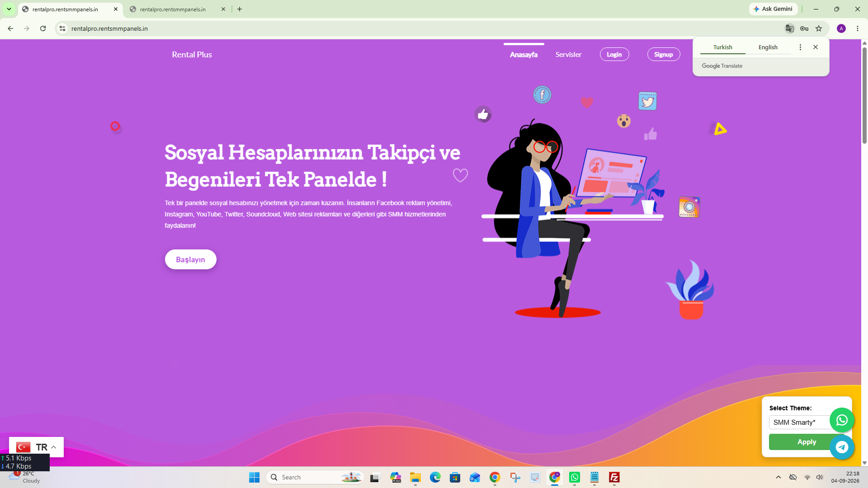Open the Google Translate icon in address bar

789,28
